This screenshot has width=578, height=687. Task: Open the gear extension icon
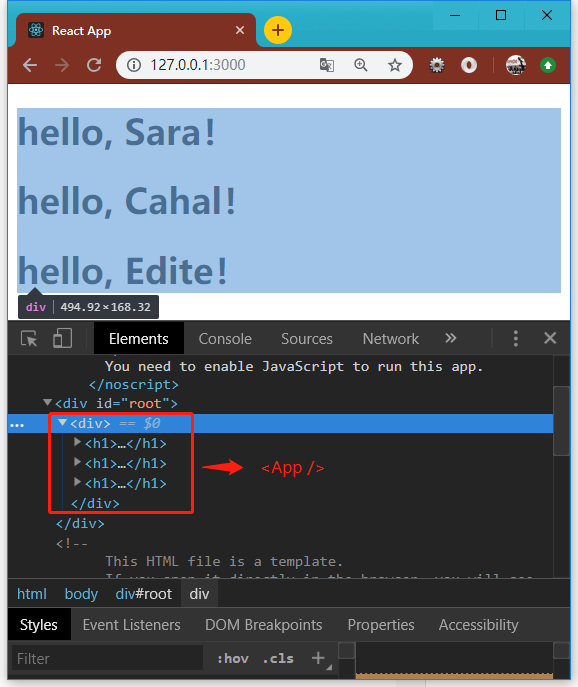[436, 65]
